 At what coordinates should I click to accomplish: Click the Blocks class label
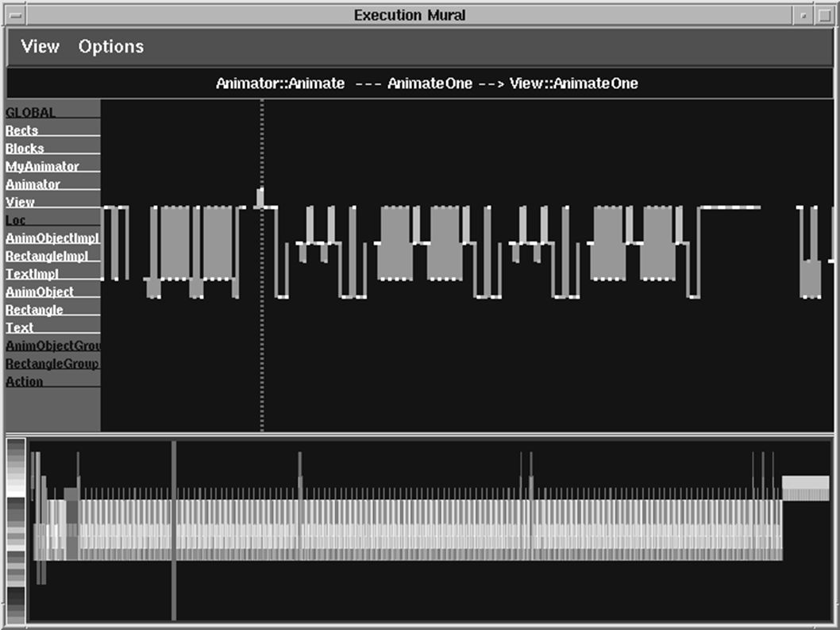pyautogui.click(x=25, y=149)
